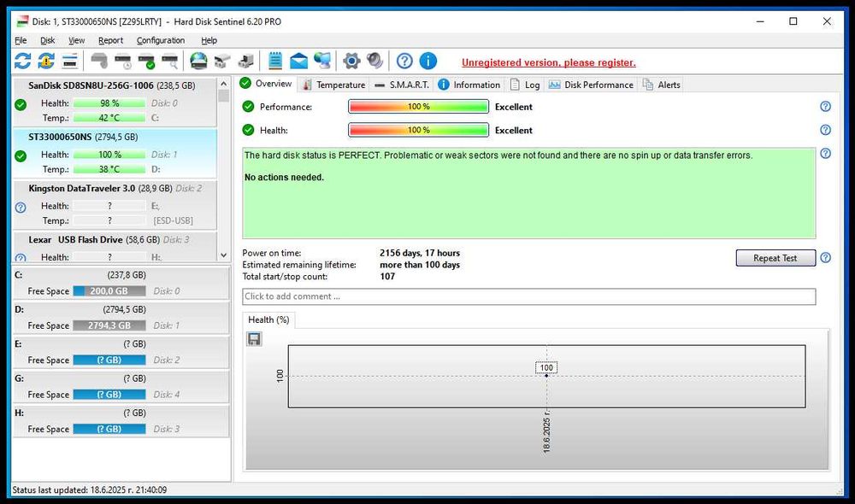Open the Help menu
The width and height of the screenshot is (855, 504).
click(x=209, y=40)
